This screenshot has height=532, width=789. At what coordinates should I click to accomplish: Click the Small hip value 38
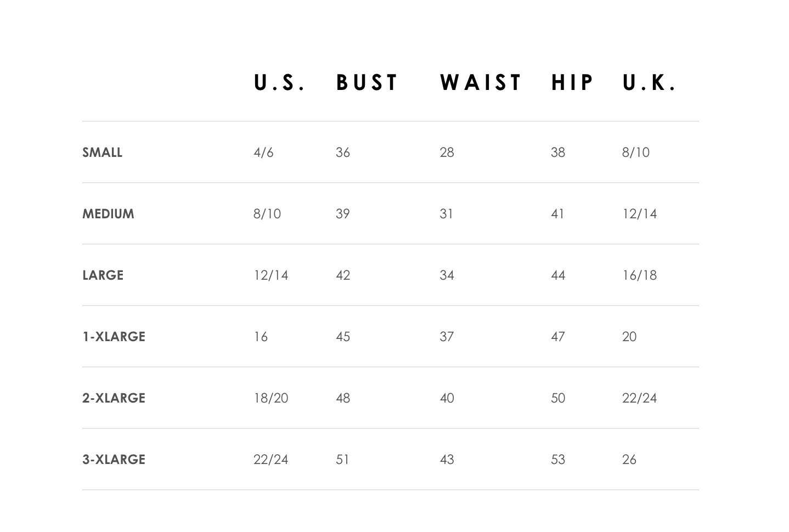[558, 152]
